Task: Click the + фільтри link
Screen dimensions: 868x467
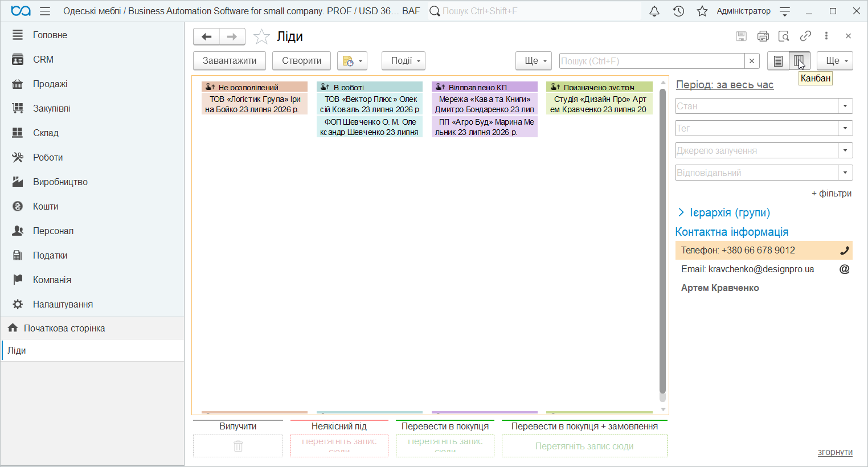Action: pos(832,194)
